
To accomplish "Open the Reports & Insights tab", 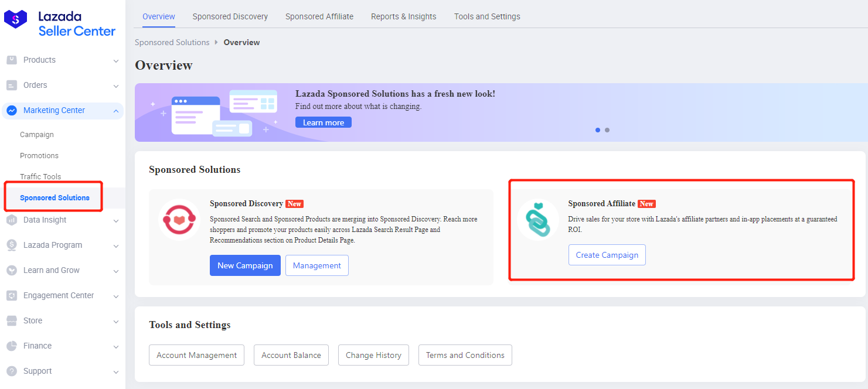I will 403,16.
